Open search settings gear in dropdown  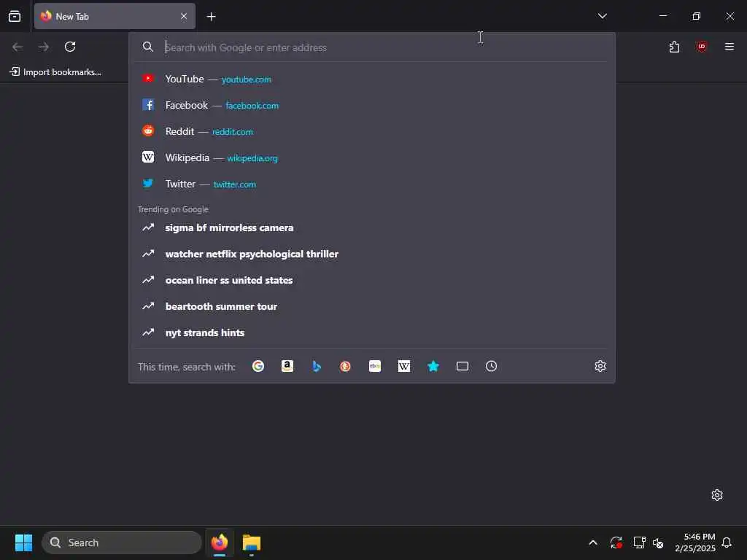600,366
